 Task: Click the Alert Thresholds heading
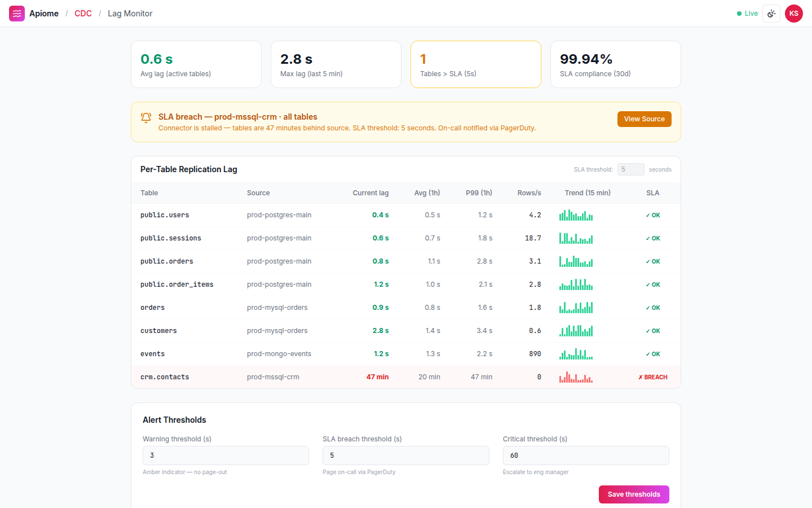[x=174, y=420]
